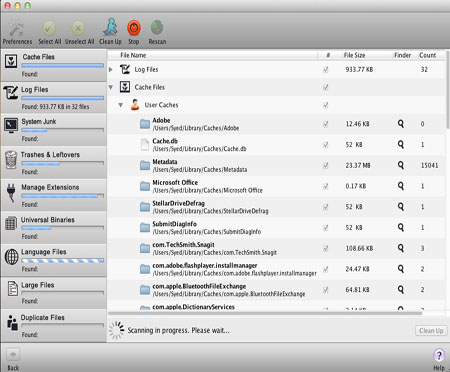The height and width of the screenshot is (372, 450).
Task: Click the vertical scrollbar of file list
Action: coord(448,90)
